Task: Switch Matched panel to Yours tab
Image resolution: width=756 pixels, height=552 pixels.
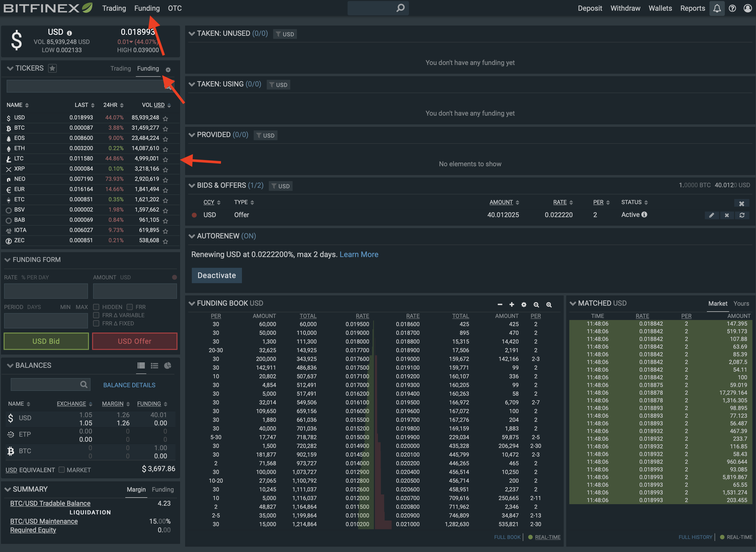Action: pos(741,303)
